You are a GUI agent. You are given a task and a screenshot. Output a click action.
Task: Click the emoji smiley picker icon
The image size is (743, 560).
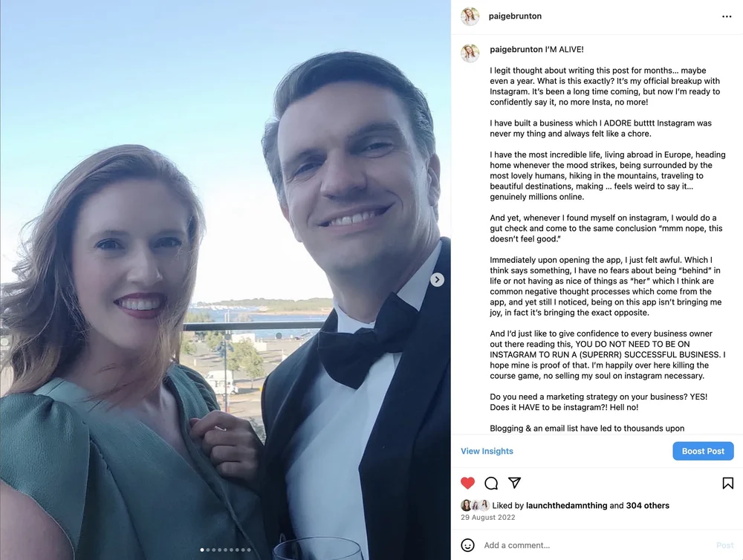click(467, 545)
